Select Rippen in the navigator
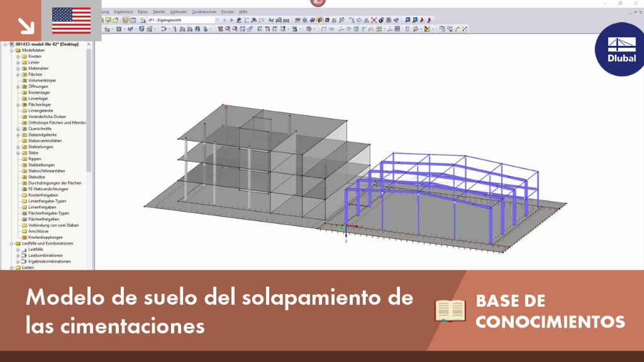Image resolution: width=644 pixels, height=362 pixels. (x=35, y=159)
